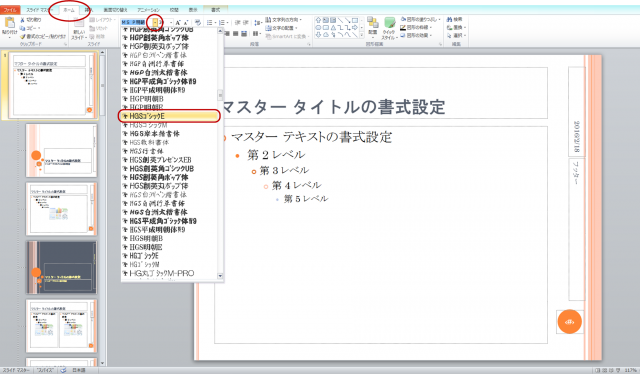Select the triangle shape in shapes gallery
The image size is (640, 374).
[x=333, y=28]
